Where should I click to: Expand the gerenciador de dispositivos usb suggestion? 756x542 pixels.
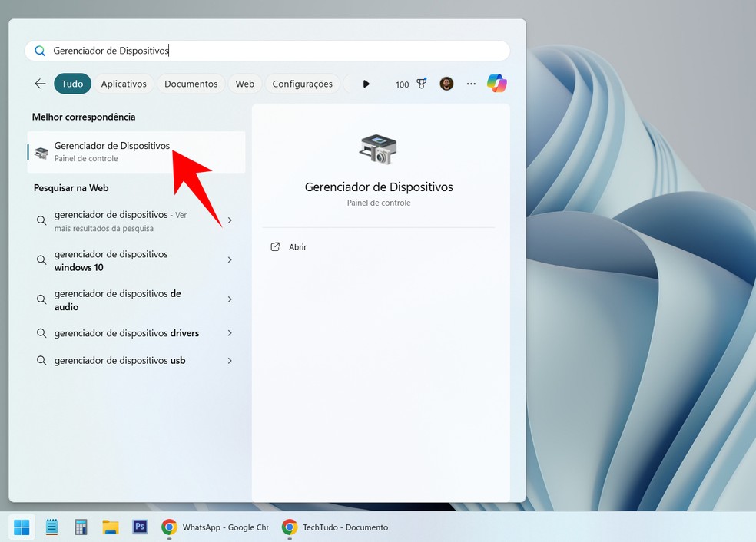point(230,360)
